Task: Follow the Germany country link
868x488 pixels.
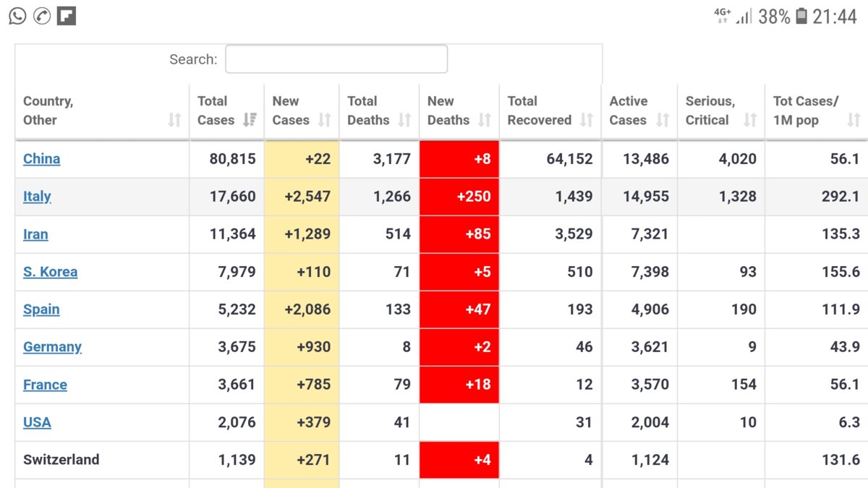Action: pos(52,347)
